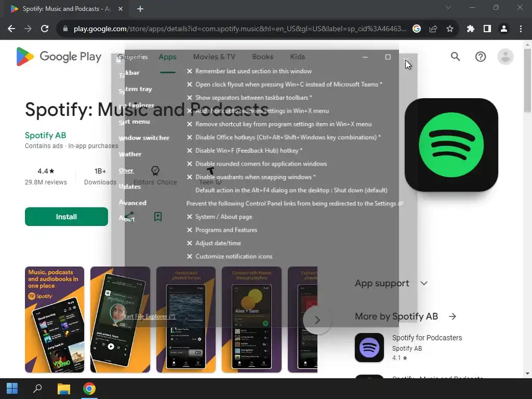
Task: Show info about the Teen rating
Action: pos(219,182)
